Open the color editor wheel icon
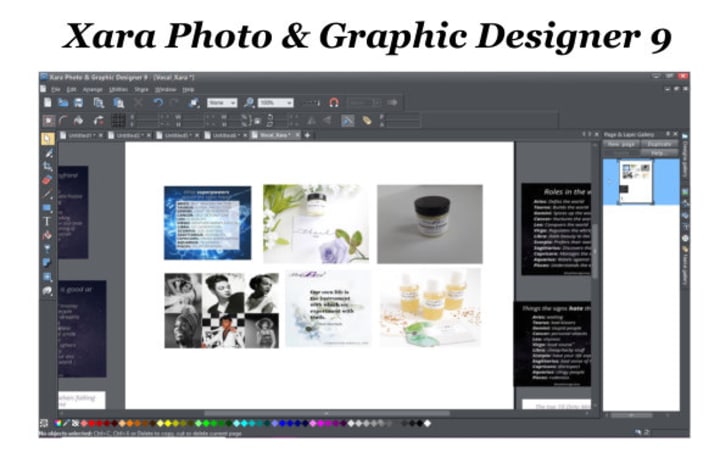Viewport: 720px width, 458px height. 58,423
